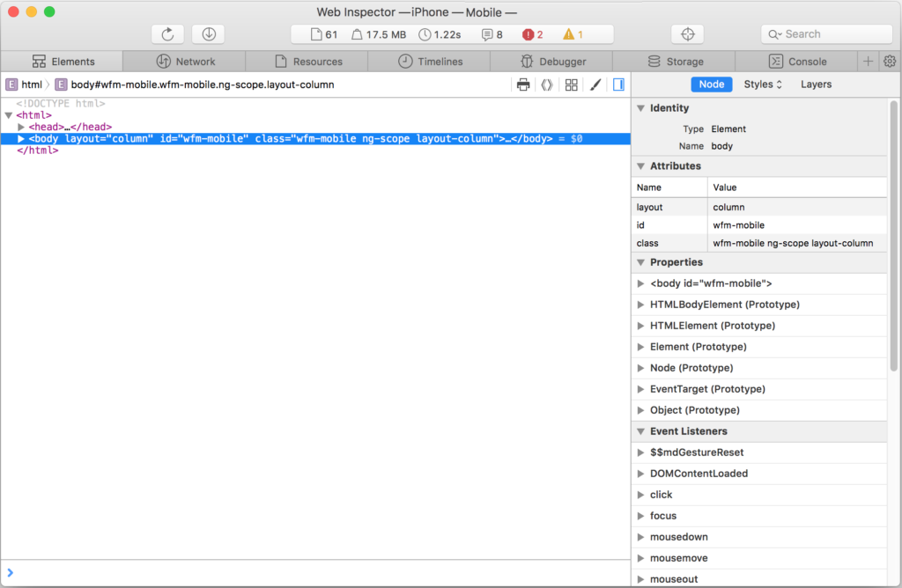Viewport: 902px width, 588px height.
Task: Collapse the Event Listeners section
Action: 640,431
